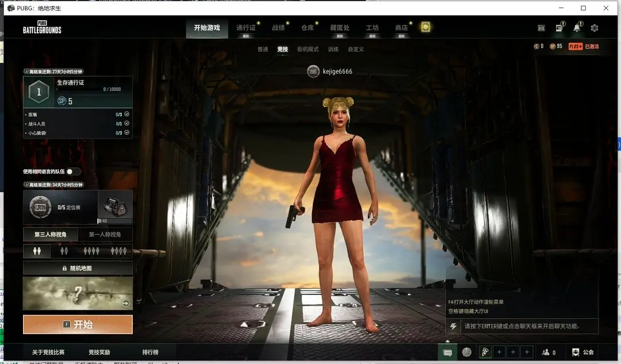Open the notifications bell icon

pos(577,28)
